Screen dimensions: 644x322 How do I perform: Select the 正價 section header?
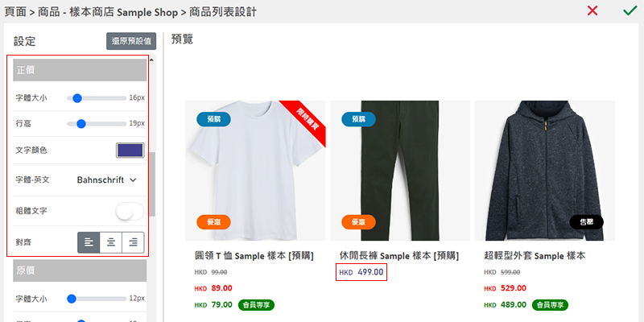pyautogui.click(x=80, y=70)
